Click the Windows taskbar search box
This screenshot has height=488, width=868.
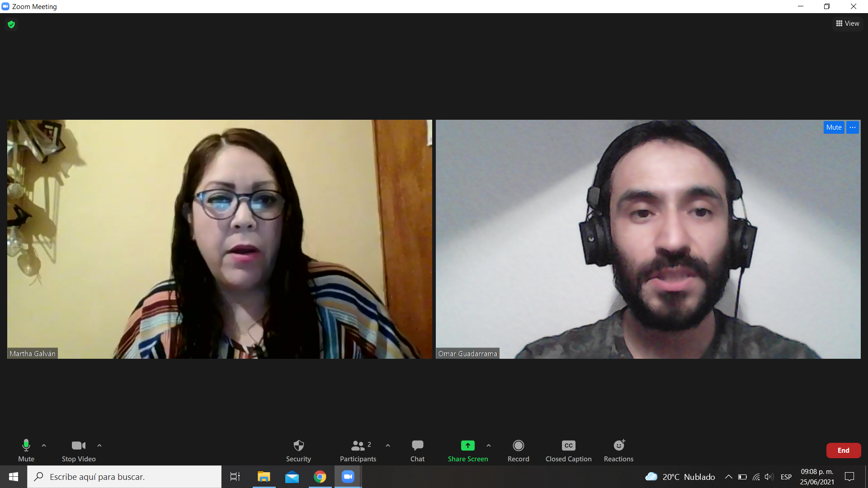coord(124,477)
